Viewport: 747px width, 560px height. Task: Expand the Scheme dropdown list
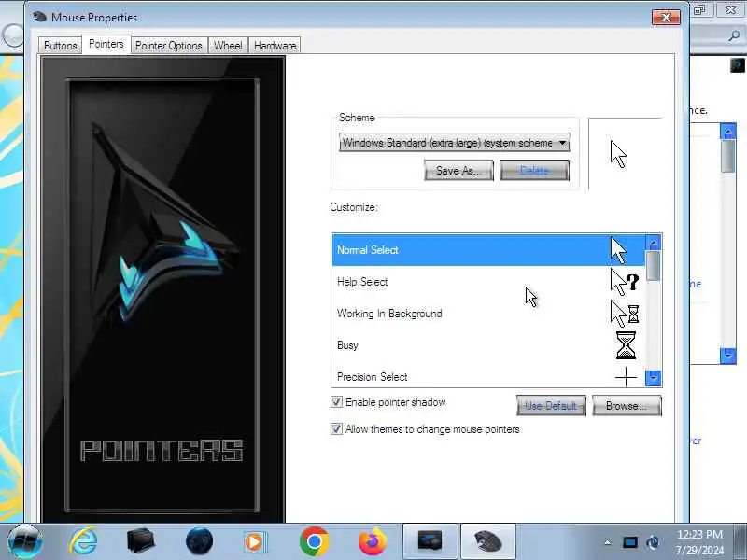click(454, 143)
